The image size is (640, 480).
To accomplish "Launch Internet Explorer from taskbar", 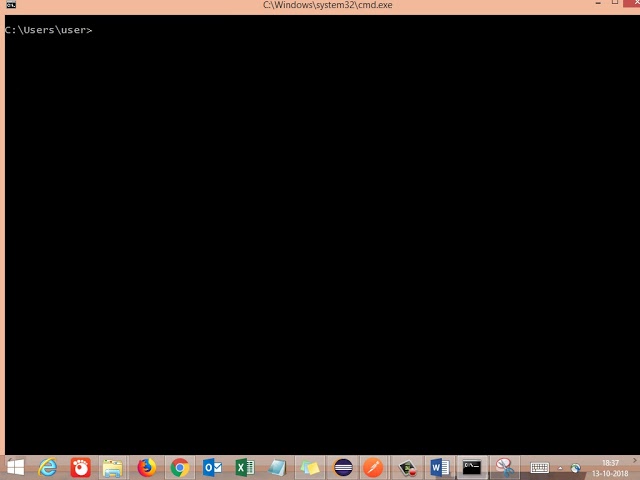I will (x=48, y=467).
